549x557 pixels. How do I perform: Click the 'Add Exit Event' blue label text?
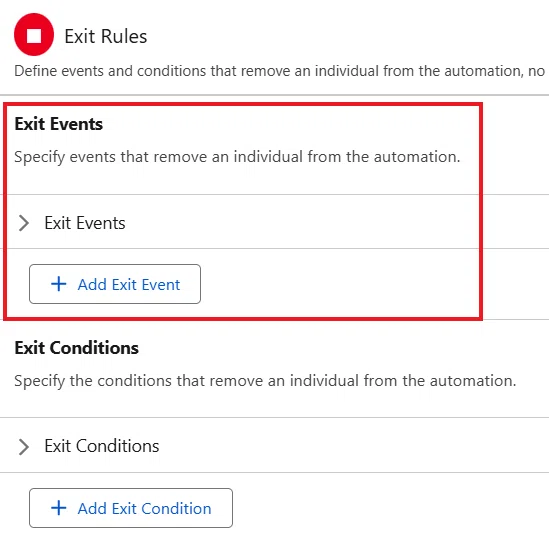pos(129,285)
